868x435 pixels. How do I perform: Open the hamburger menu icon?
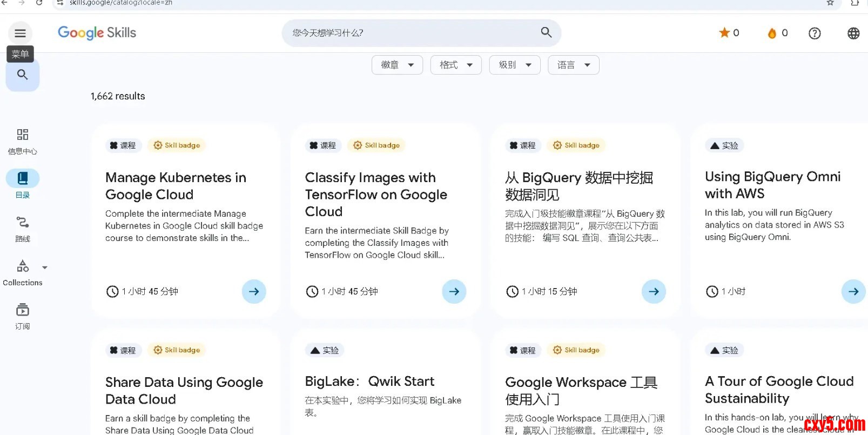point(20,34)
